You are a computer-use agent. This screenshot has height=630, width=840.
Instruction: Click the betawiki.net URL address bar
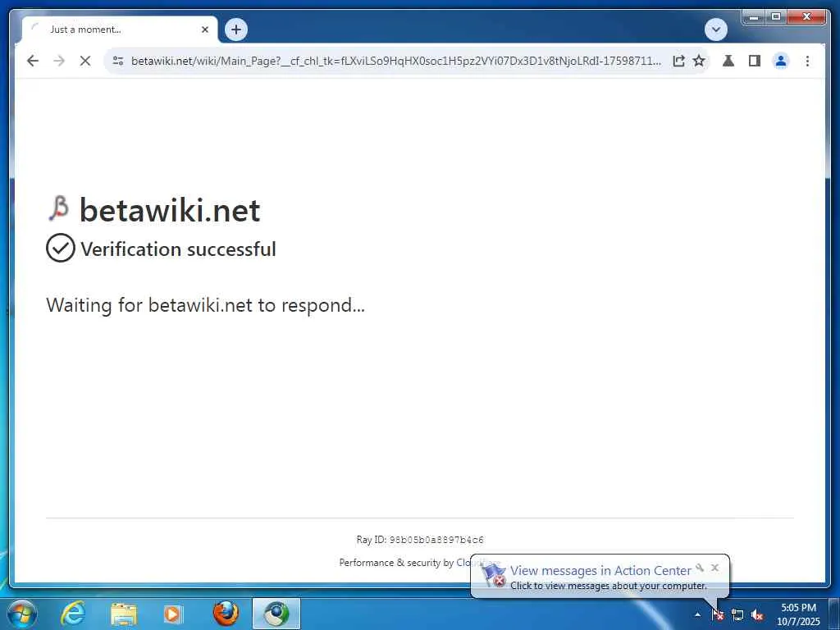(395, 61)
